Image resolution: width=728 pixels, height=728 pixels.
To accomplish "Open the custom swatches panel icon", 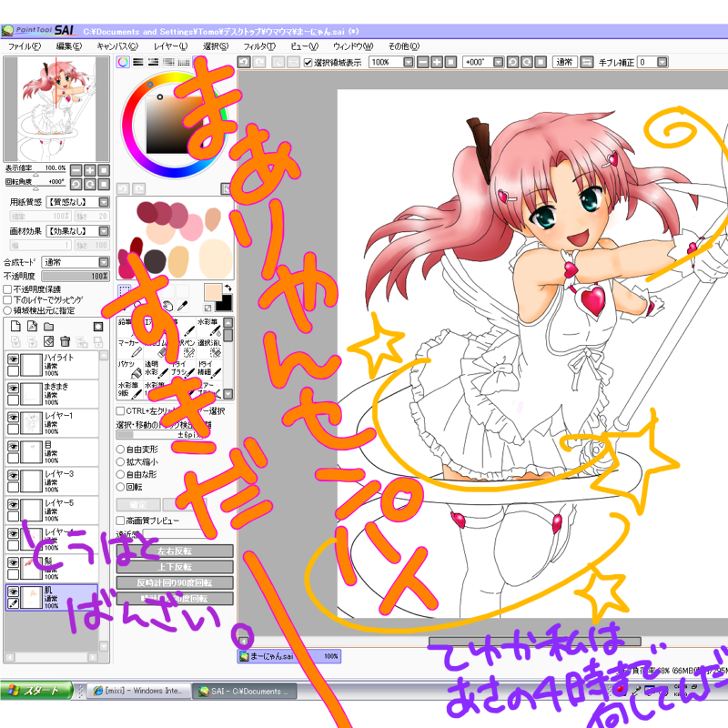I will point(184,62).
